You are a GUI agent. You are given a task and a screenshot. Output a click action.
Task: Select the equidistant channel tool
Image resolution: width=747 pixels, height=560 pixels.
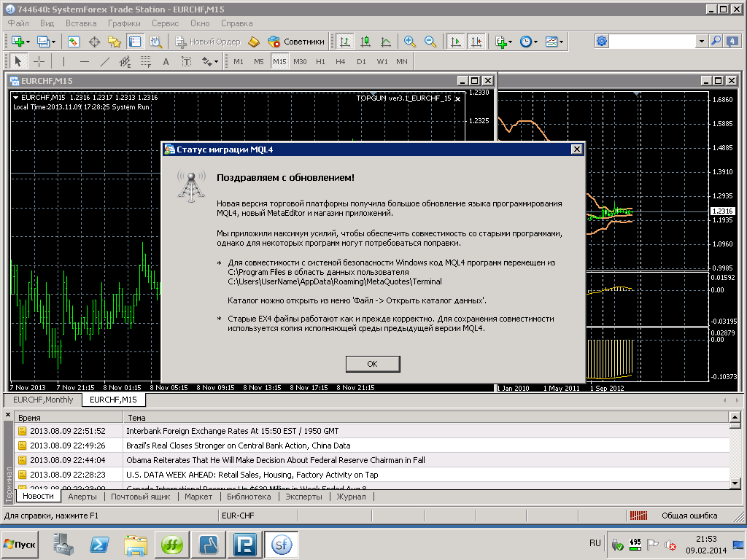[x=125, y=61]
